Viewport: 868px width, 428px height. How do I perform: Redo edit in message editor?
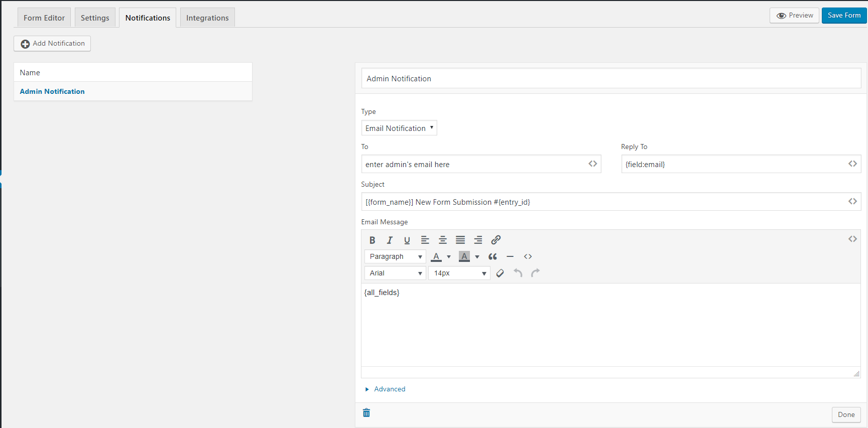(536, 273)
